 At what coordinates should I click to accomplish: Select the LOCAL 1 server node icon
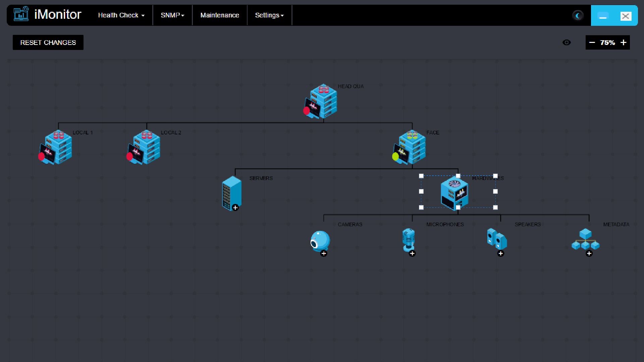[x=55, y=147]
